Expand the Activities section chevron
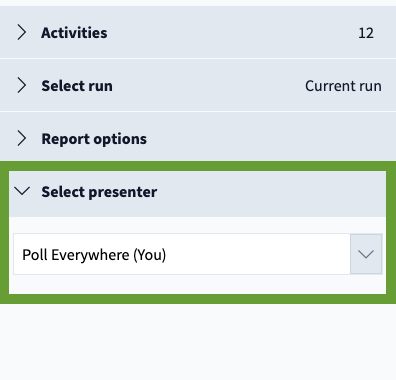The image size is (396, 380). 22,33
